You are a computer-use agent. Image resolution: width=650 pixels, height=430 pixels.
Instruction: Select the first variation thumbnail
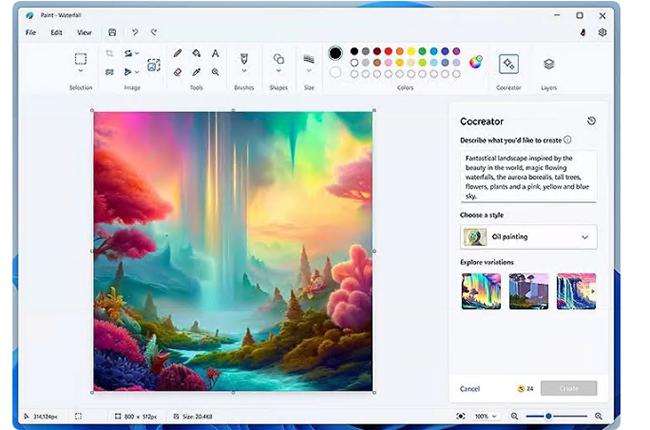pos(481,291)
